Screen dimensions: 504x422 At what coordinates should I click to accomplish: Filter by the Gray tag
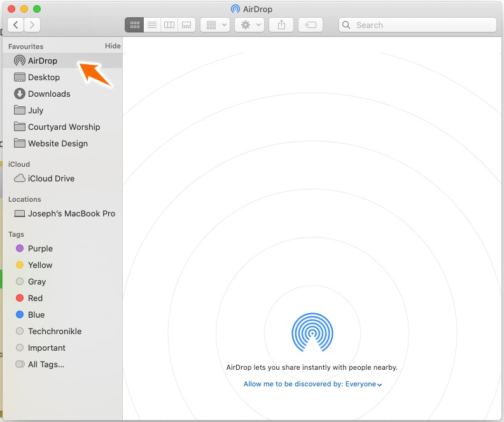click(62, 281)
